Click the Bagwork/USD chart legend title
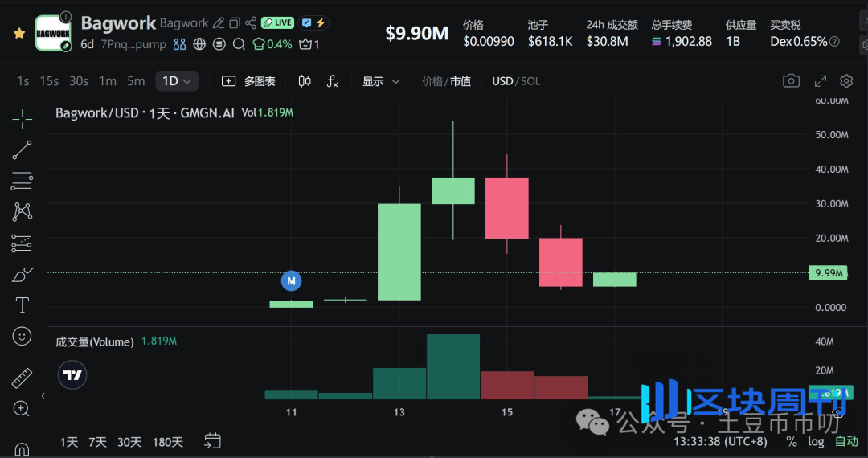This screenshot has width=868, height=458. [145, 112]
